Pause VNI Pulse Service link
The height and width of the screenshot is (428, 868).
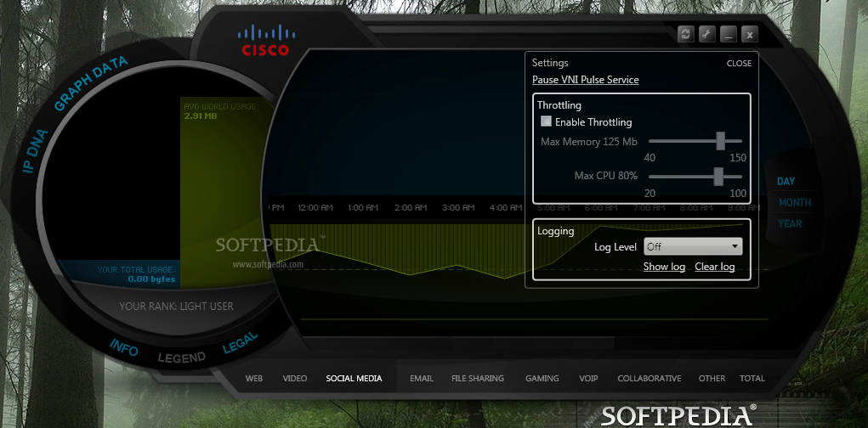(x=585, y=80)
